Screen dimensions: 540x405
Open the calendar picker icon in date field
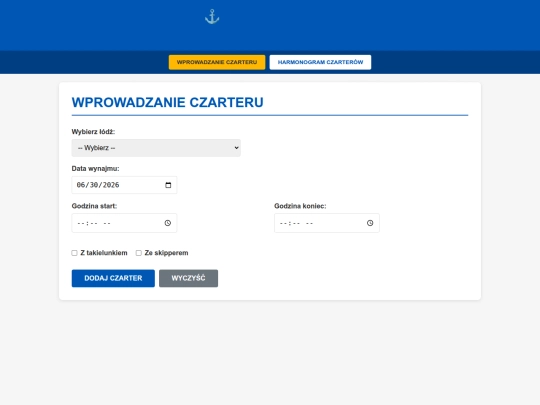click(168, 185)
